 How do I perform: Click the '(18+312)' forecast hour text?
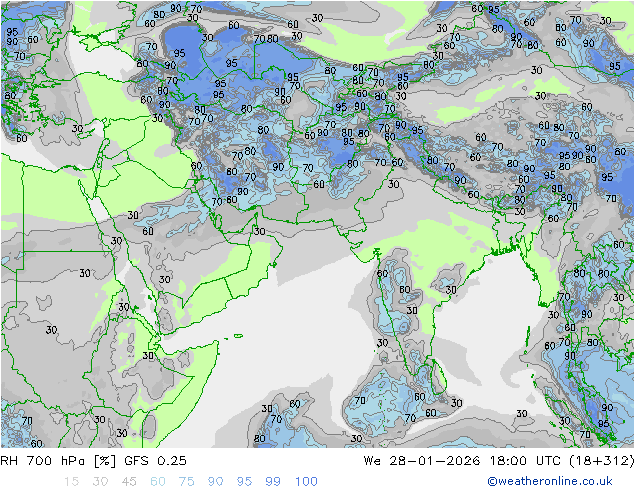[602, 460]
